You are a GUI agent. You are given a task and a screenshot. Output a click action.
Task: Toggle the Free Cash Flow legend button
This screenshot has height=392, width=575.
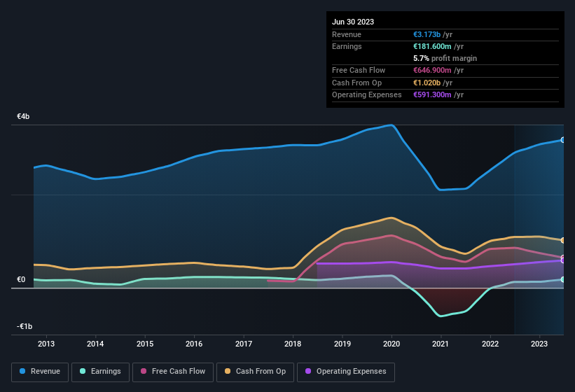173,372
